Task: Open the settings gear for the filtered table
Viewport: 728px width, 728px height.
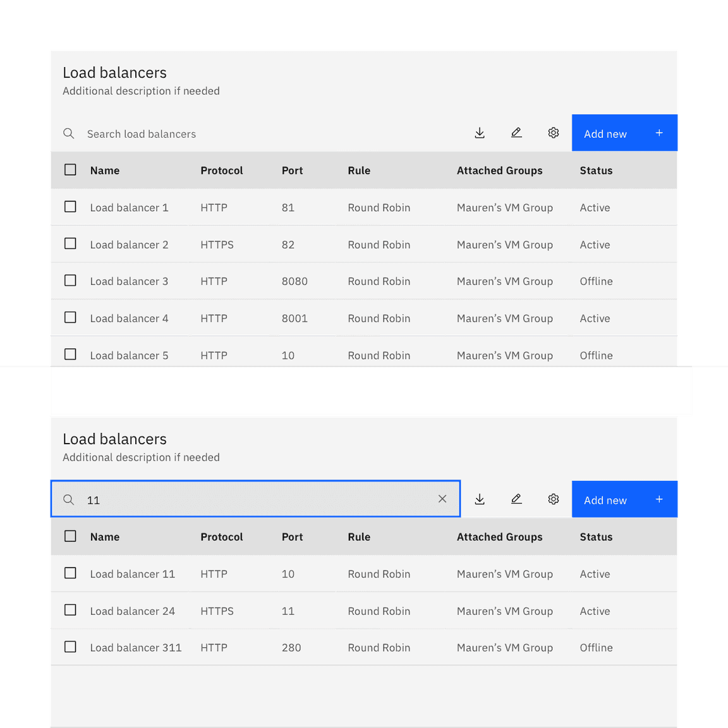Action: [x=554, y=499]
